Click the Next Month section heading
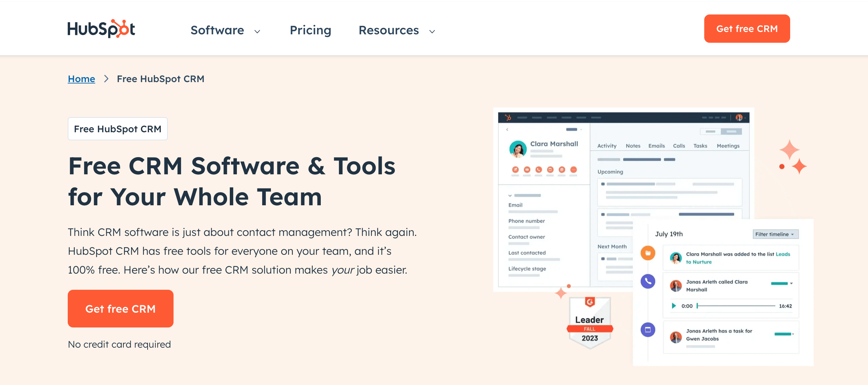Viewport: 868px width, 385px height. click(x=612, y=246)
